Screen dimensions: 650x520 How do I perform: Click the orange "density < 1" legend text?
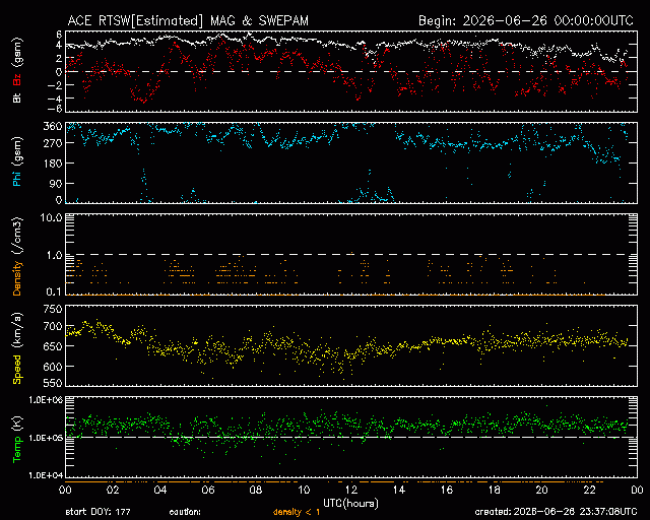pyautogui.click(x=296, y=513)
